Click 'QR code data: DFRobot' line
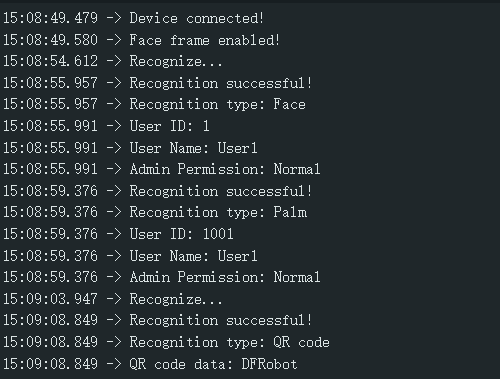This screenshot has width=500, height=379. pyautogui.click(x=150, y=364)
